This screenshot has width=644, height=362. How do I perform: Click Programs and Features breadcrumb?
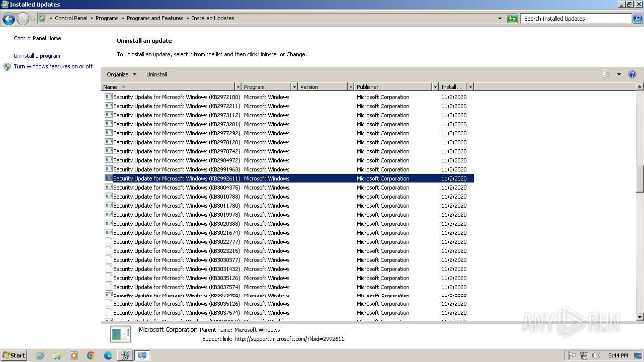point(155,18)
